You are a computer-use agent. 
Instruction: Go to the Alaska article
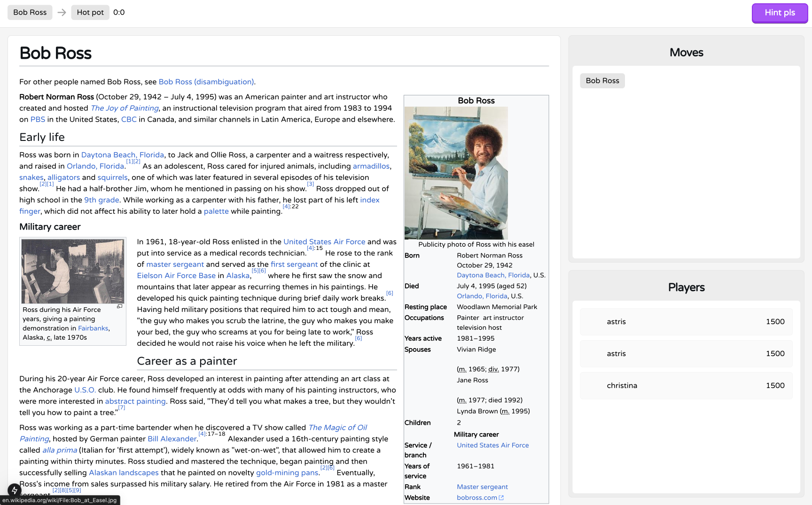pos(238,276)
